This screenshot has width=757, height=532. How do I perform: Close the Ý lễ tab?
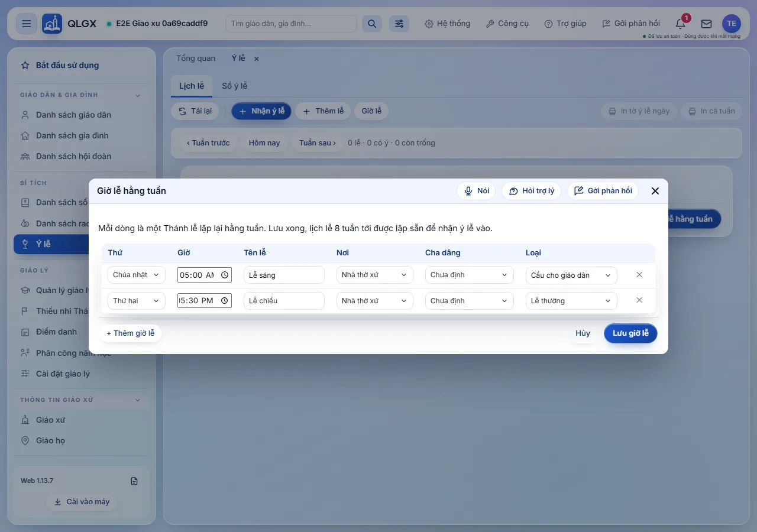[256, 59]
